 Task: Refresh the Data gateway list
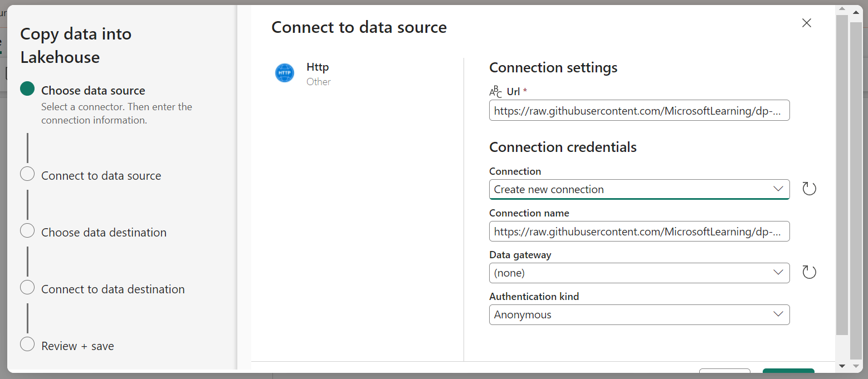[809, 272]
